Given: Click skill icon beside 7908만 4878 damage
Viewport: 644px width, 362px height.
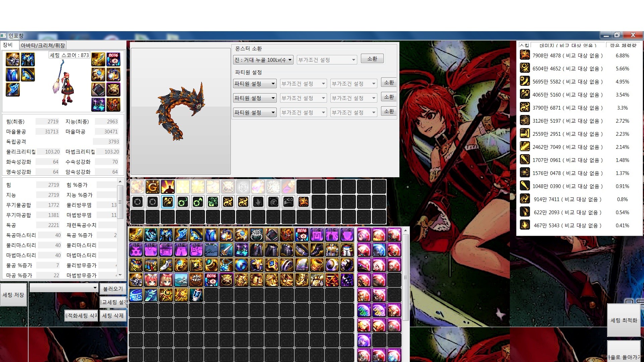Looking at the screenshot, I should pos(525,55).
